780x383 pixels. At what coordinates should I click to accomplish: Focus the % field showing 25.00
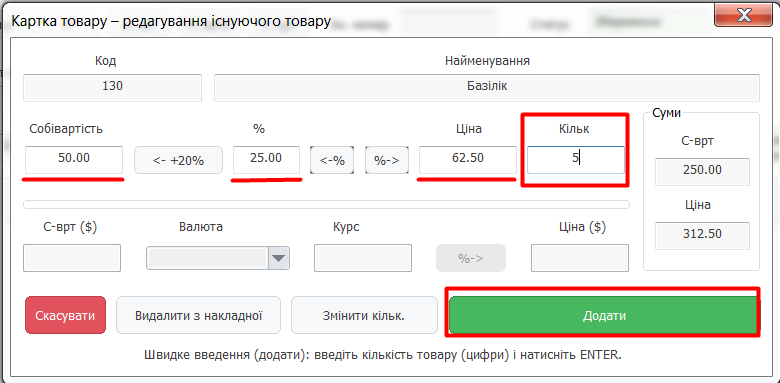click(266, 160)
